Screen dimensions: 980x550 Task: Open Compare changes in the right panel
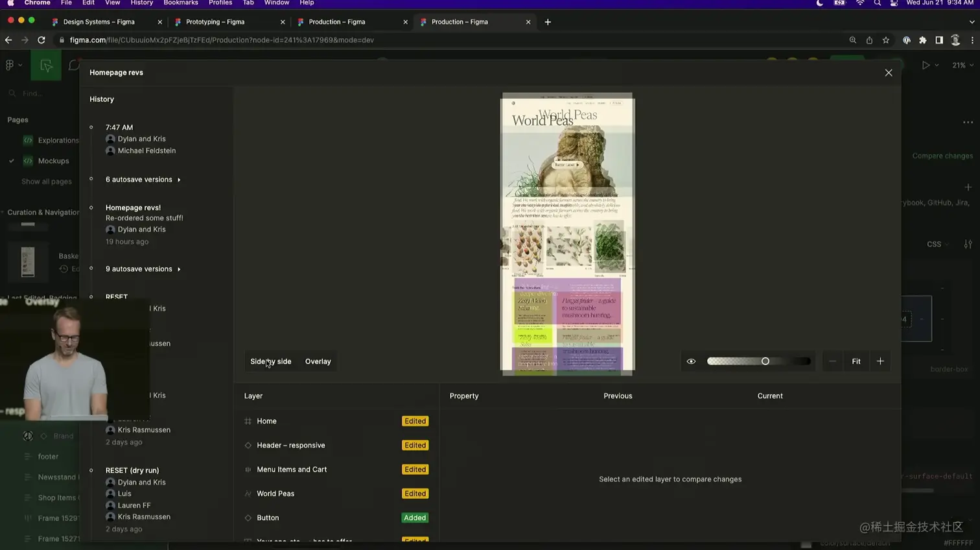pyautogui.click(x=942, y=156)
